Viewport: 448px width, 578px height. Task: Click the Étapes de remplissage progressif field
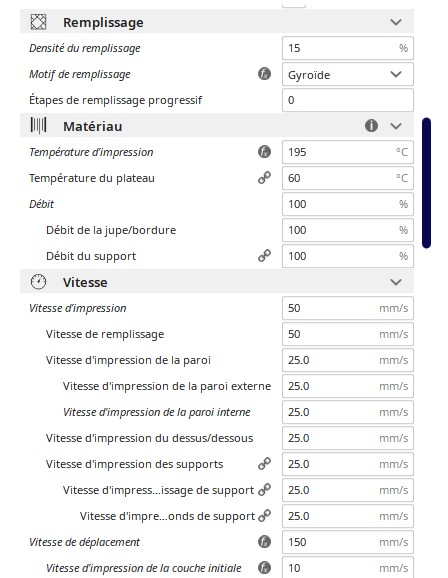coord(348,100)
